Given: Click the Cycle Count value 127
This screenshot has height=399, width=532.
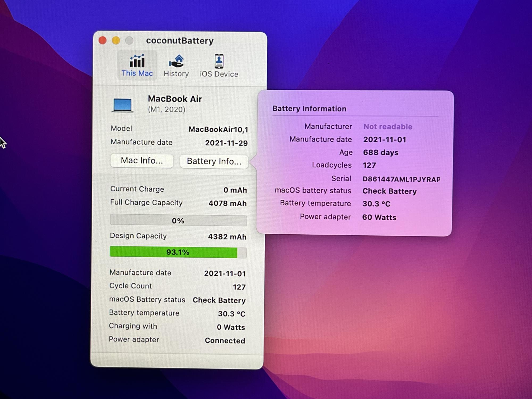Looking at the screenshot, I should point(239,287).
